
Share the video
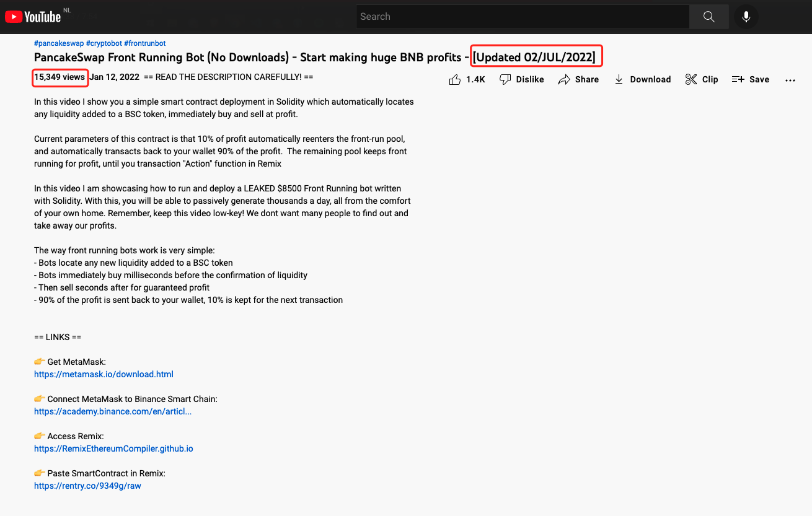(578, 79)
